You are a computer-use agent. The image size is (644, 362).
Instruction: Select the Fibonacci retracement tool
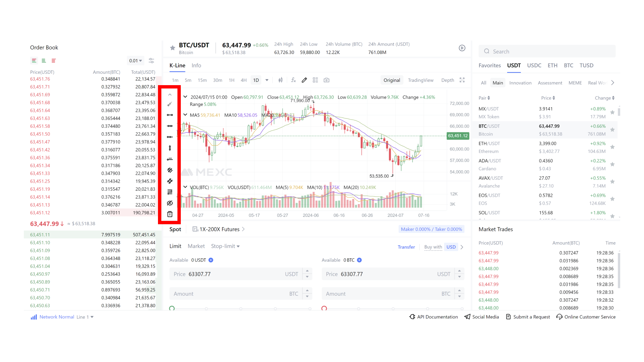[x=170, y=170]
